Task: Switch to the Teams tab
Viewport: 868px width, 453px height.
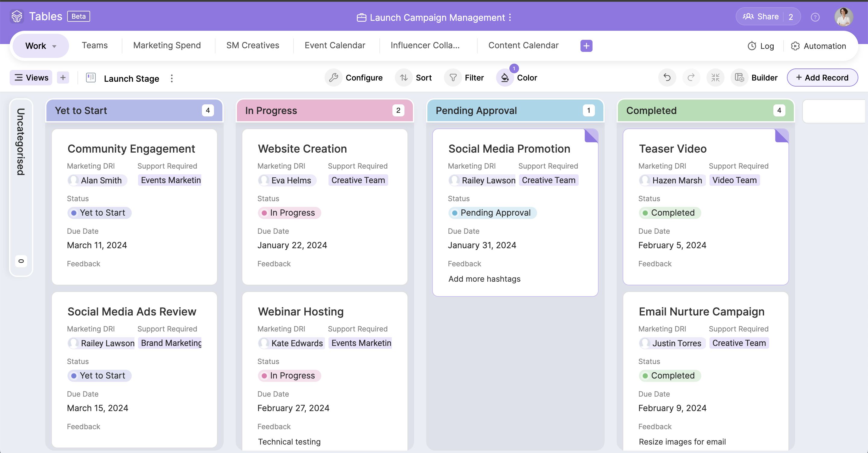Action: click(95, 45)
